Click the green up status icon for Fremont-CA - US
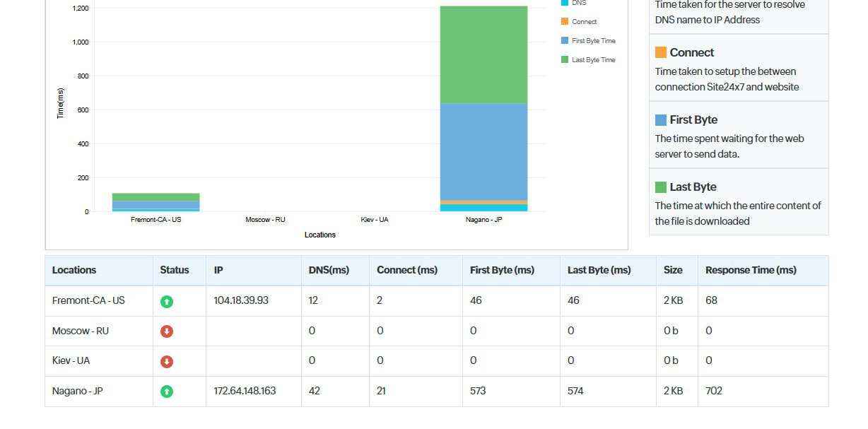Screen dimensions: 868x429 pos(167,302)
